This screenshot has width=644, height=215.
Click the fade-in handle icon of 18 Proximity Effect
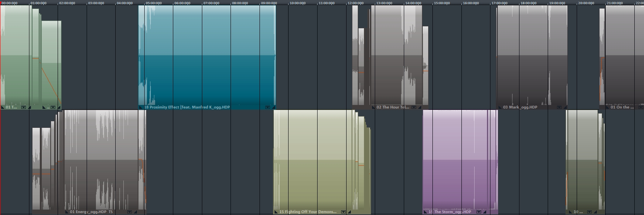click(141, 107)
